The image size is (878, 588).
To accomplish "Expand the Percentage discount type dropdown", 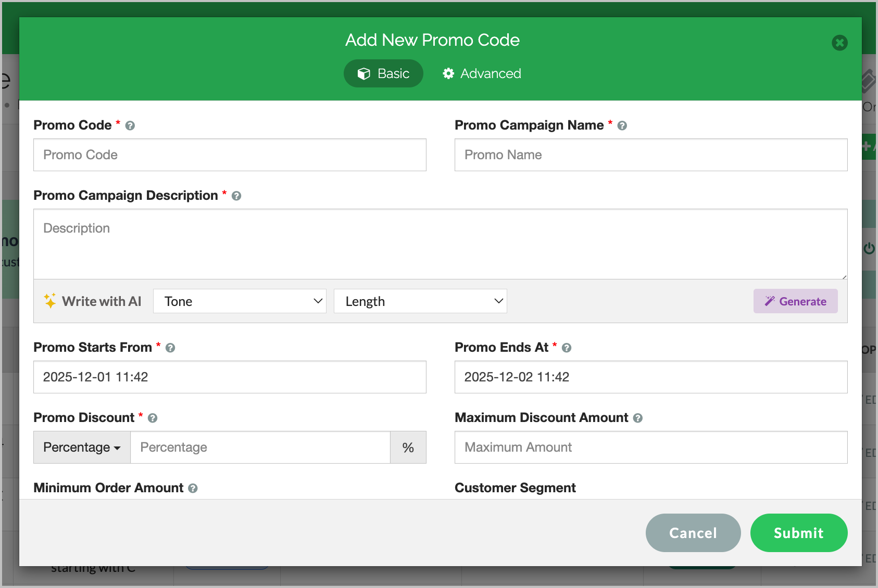I will pyautogui.click(x=82, y=448).
